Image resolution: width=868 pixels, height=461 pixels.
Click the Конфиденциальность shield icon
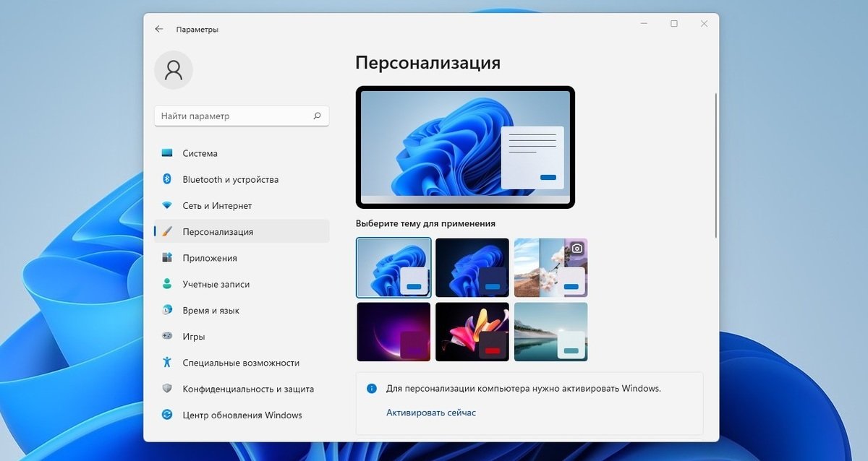[167, 389]
